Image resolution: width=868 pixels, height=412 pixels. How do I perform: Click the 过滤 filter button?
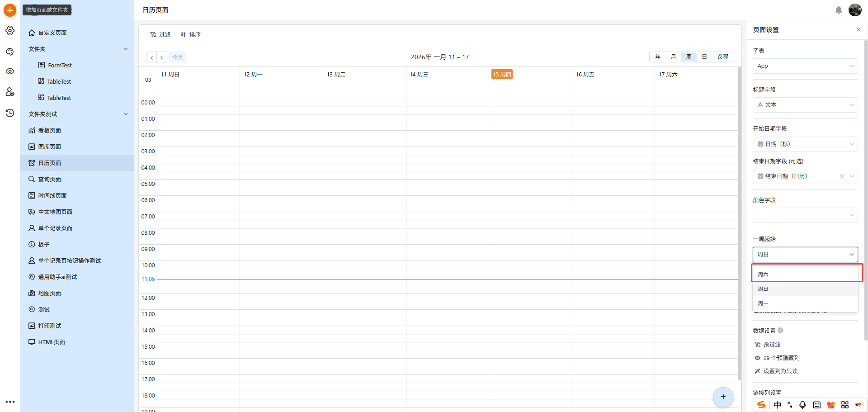tap(160, 34)
